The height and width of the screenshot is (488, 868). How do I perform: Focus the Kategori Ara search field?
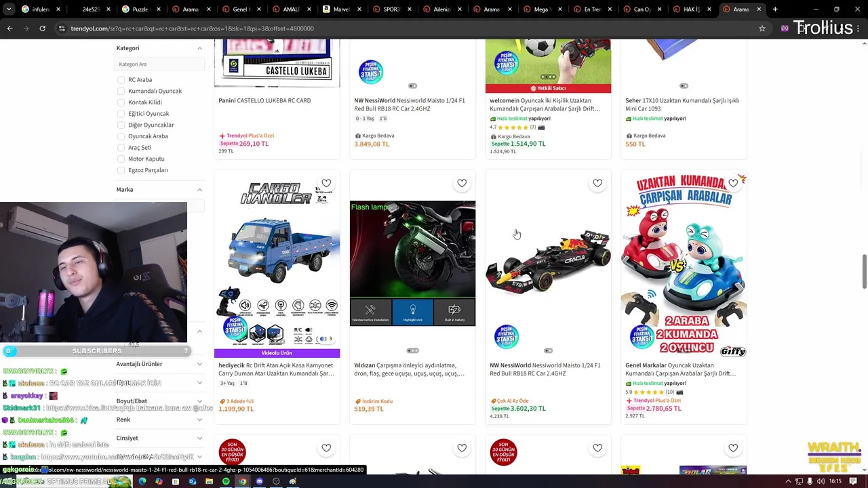[x=159, y=64]
